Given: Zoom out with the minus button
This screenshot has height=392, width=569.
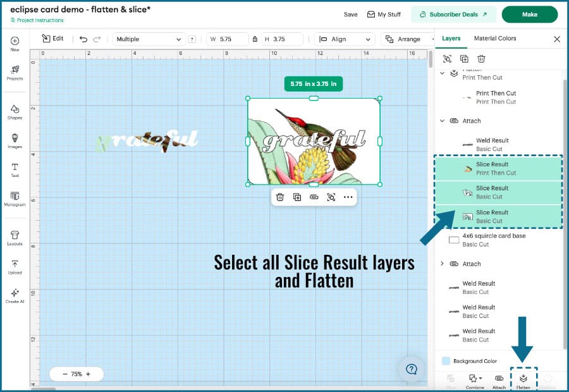Looking at the screenshot, I should 65,374.
